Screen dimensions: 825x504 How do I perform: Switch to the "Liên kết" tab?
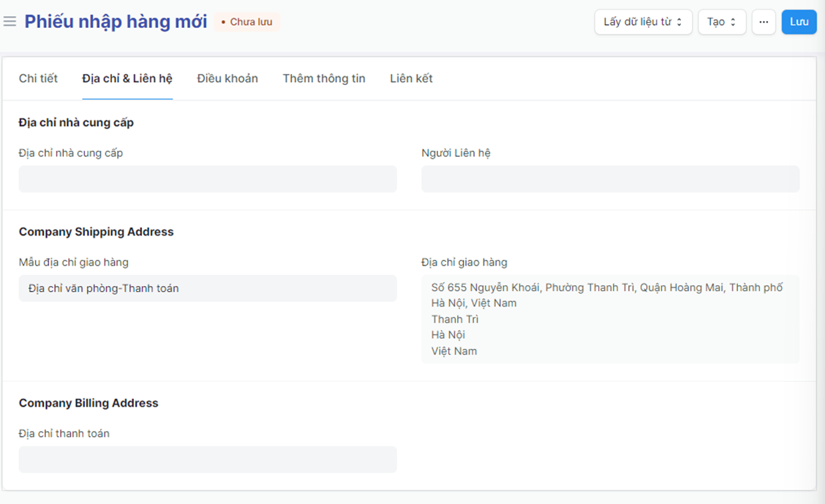point(411,78)
